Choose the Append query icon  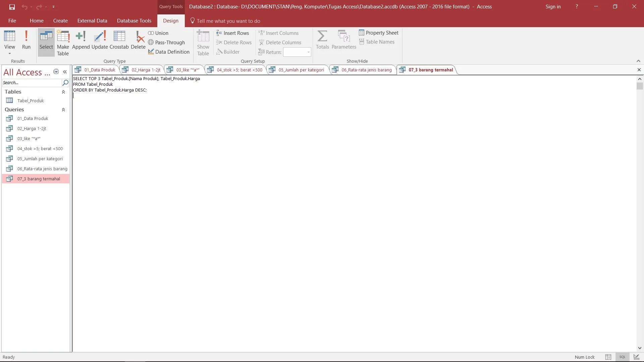81,40
